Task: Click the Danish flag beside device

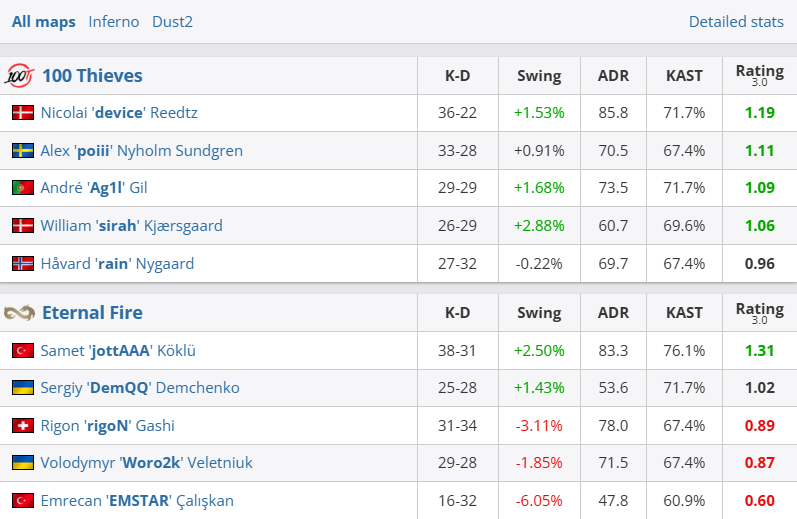Action: click(x=22, y=113)
